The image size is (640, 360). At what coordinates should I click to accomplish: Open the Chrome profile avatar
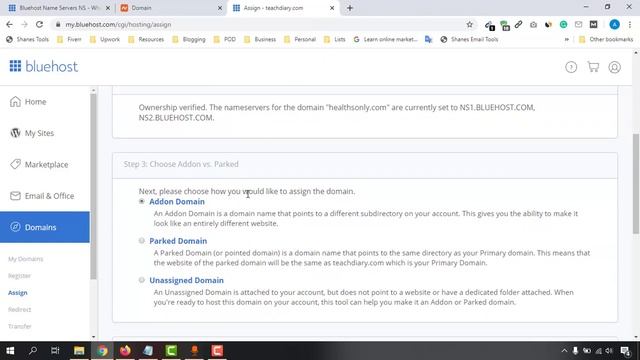point(614,24)
